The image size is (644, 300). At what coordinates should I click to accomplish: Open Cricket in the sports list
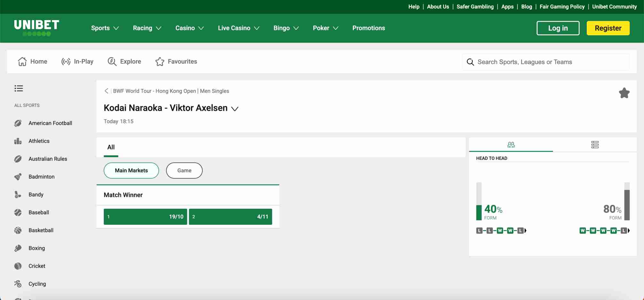(x=37, y=266)
